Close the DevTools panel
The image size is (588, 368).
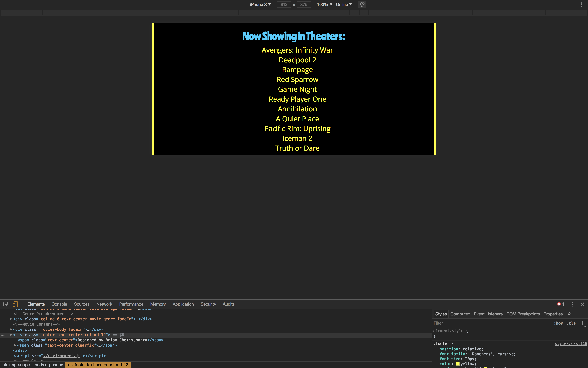(x=582, y=304)
